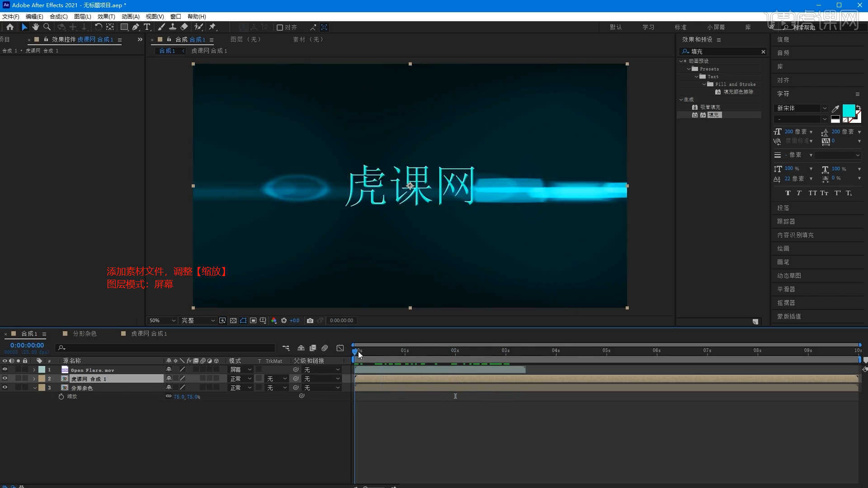
Task: Select the Rectangle shape tool
Action: pos(124,27)
